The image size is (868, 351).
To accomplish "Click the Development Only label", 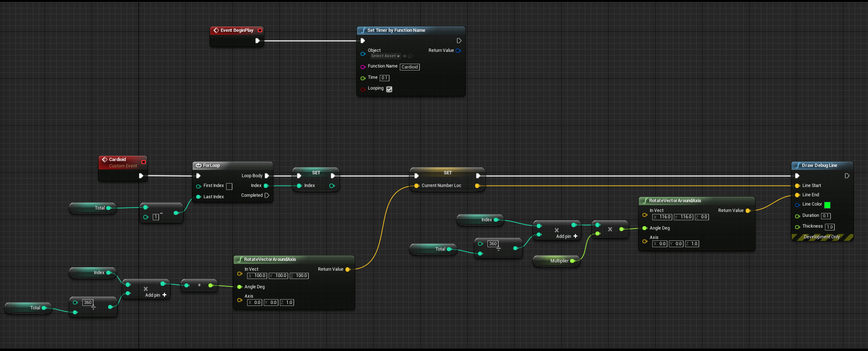I will pyautogui.click(x=822, y=237).
